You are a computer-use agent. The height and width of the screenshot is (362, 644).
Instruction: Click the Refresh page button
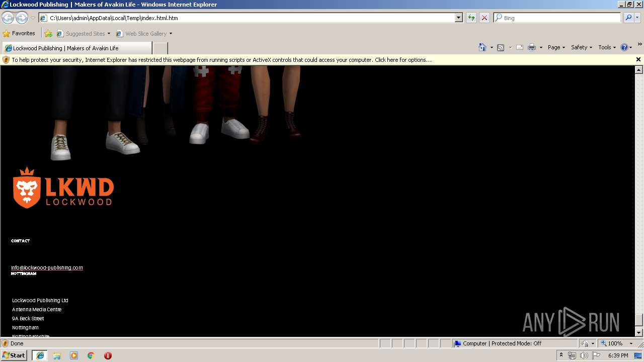tap(471, 18)
